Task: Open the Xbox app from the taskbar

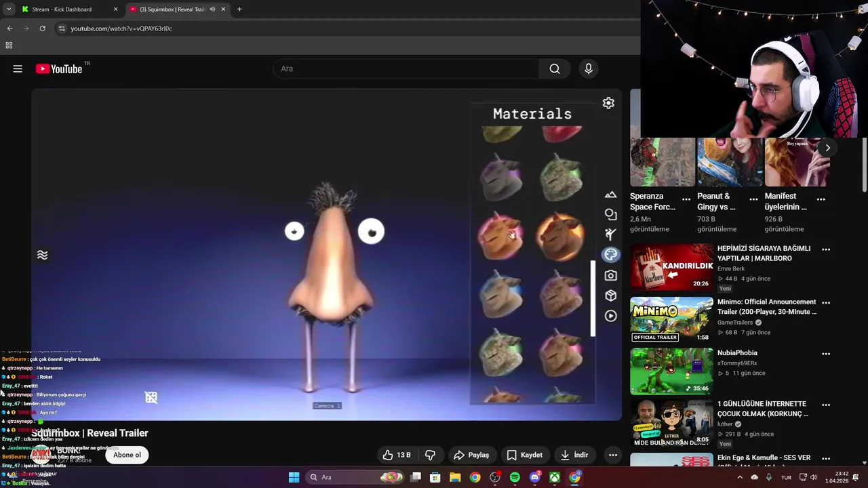Action: click(x=555, y=477)
